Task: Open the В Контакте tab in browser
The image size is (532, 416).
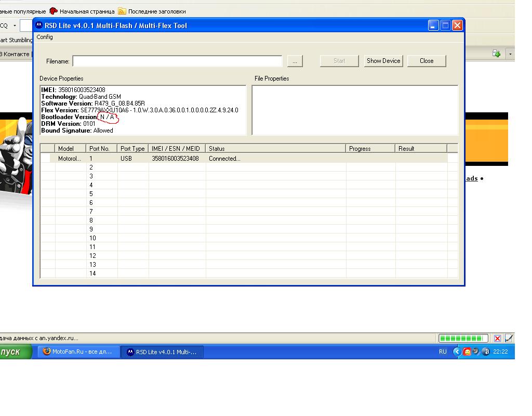Action: (15, 54)
